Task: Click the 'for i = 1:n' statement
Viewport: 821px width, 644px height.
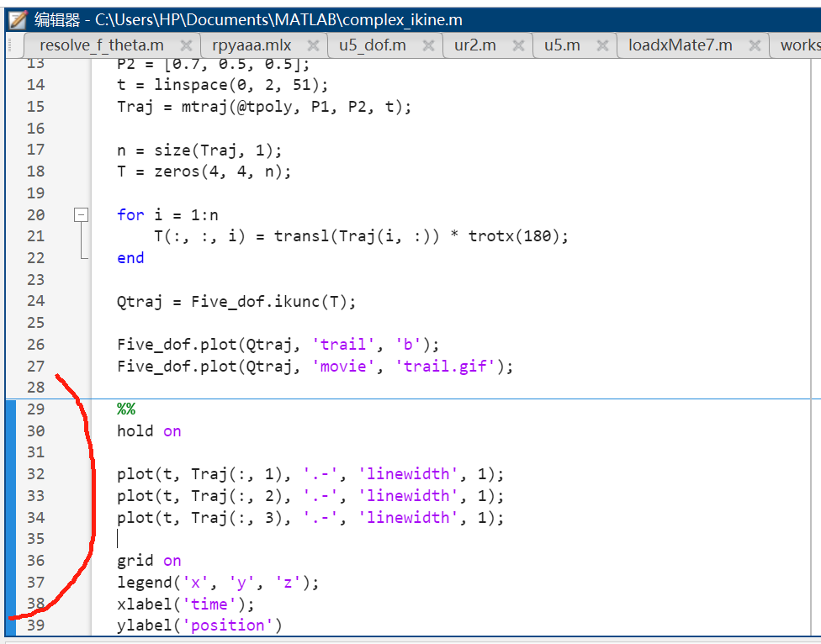Action: tap(167, 215)
